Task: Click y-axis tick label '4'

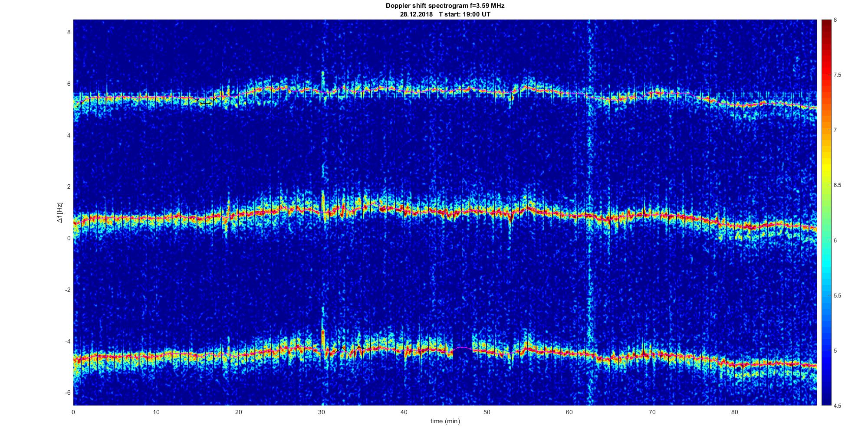Action: pos(69,135)
